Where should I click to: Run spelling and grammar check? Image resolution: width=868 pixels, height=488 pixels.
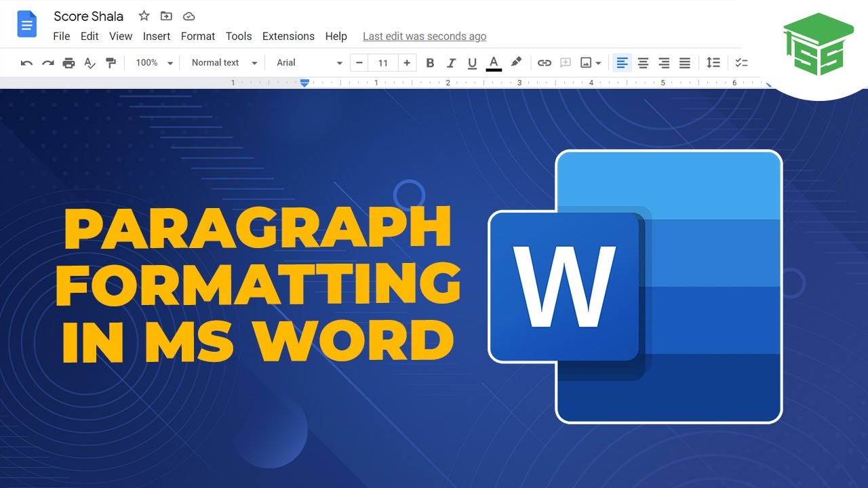point(90,63)
